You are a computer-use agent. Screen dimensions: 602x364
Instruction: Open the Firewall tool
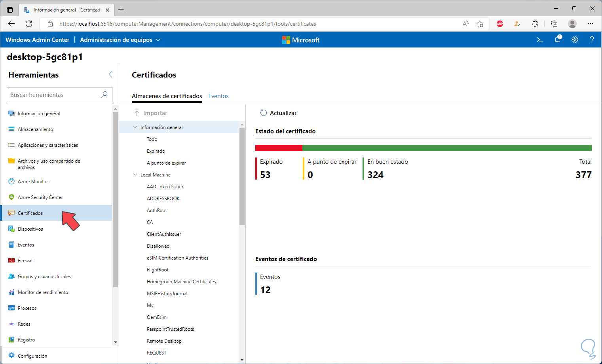click(26, 261)
